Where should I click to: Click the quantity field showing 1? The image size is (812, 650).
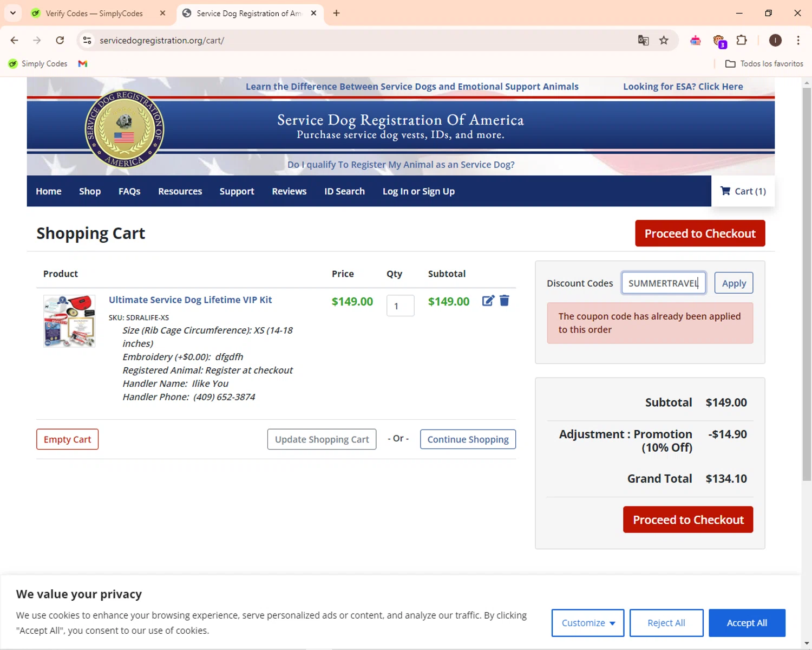(x=401, y=306)
